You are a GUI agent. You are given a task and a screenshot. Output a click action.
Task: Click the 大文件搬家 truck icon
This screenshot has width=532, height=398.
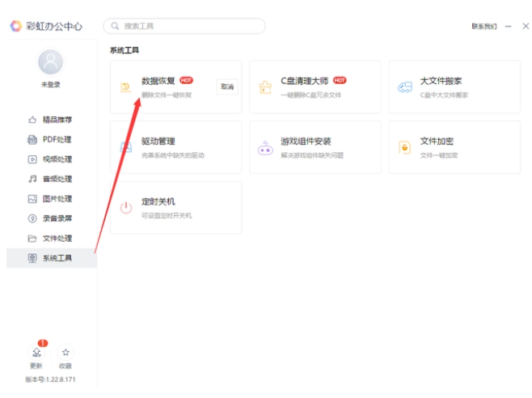pyautogui.click(x=405, y=87)
